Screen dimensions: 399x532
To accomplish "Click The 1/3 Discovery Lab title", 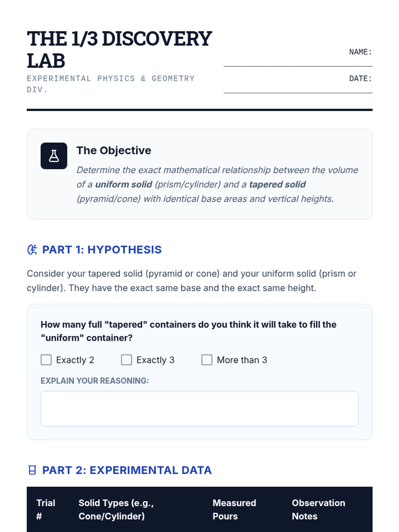I will point(119,50).
